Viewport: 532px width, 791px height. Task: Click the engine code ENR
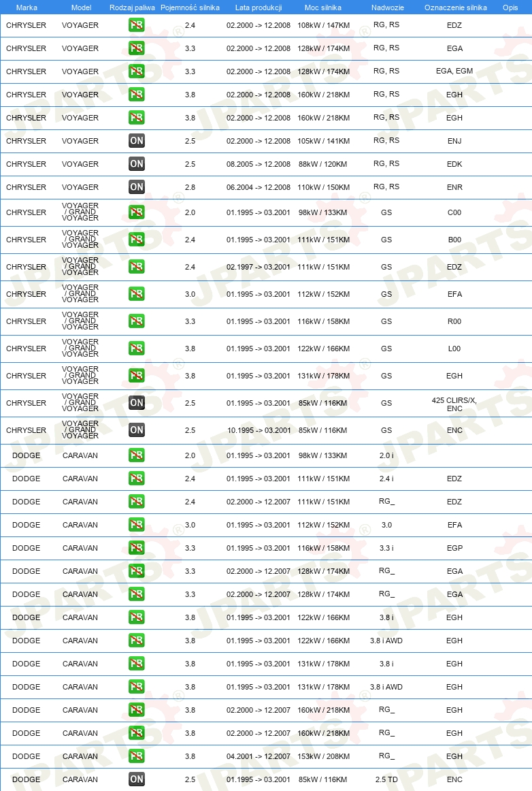click(454, 187)
